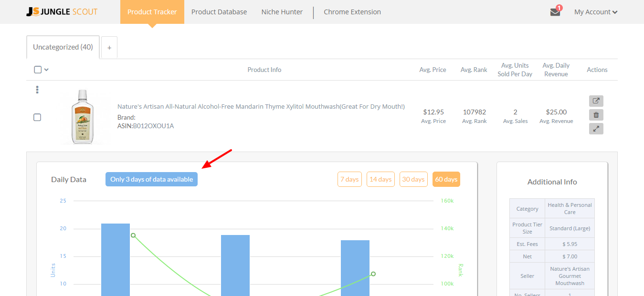Click the $ 7.00 net value cell
Image resolution: width=644 pixels, height=296 pixels.
(x=570, y=256)
